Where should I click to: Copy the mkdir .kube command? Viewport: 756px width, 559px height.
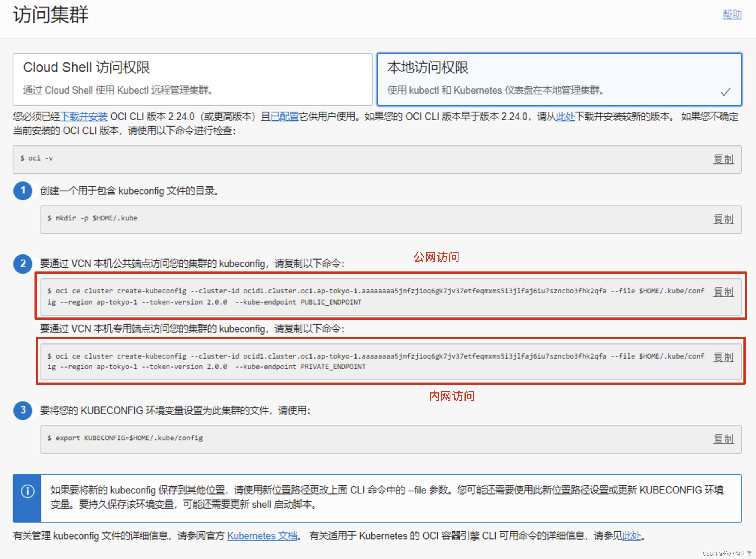coord(723,219)
